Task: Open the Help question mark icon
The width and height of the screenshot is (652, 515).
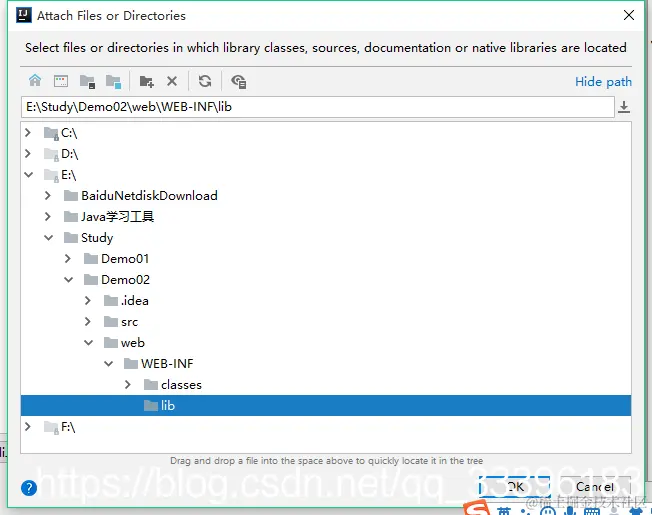Action: click(x=29, y=488)
